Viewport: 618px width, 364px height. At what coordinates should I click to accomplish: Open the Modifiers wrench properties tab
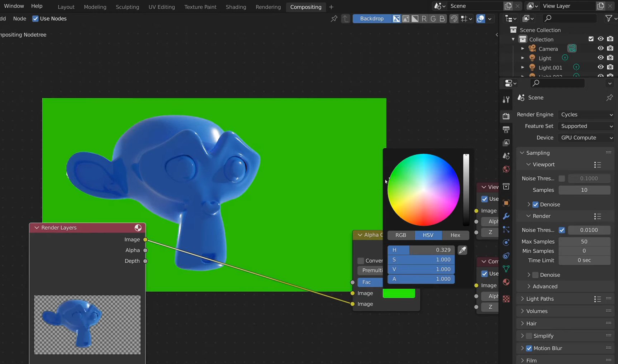point(506,216)
